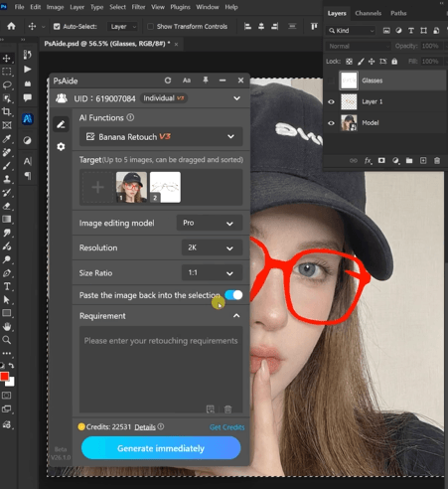Viewport: 448px width, 489px height.
Task: Expand the Size Ratio 1:1 dropdown
Action: click(x=212, y=273)
